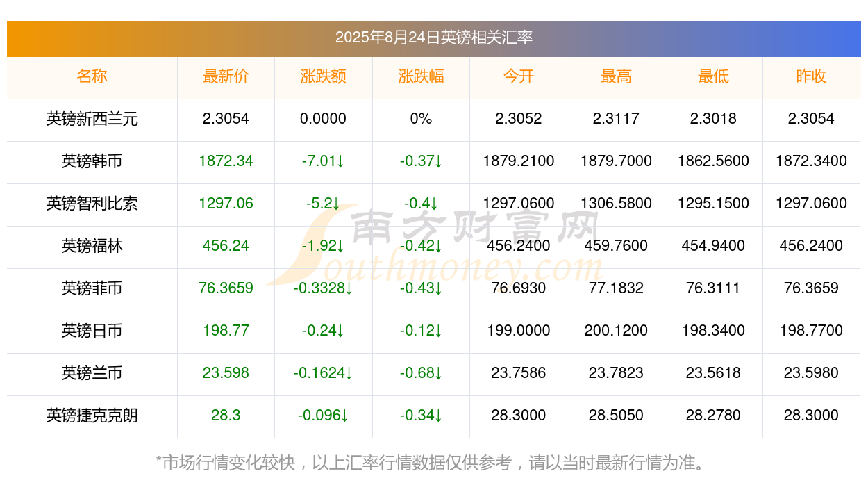Click change percent -0.37↓ in 英镑韩币 row

pyautogui.click(x=421, y=161)
